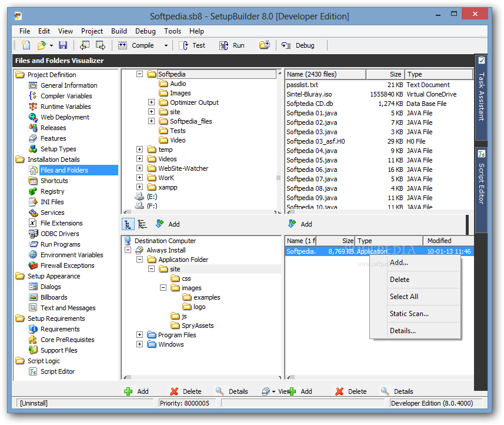Select Setup Types in the sidebar

point(58,149)
